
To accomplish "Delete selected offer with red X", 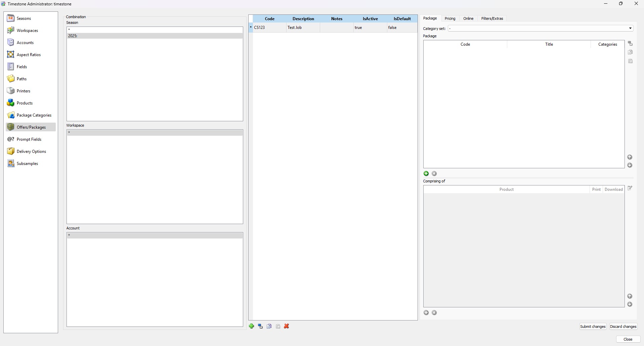I will (x=287, y=326).
